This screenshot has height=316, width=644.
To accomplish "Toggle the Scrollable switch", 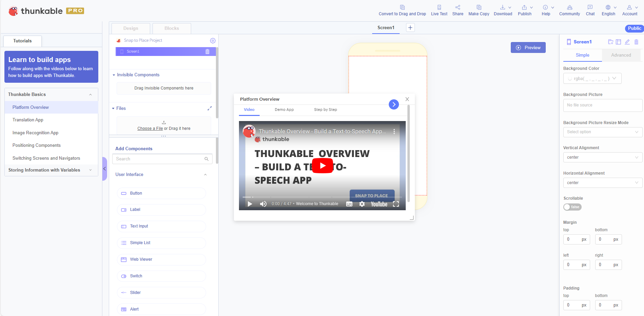I will 572,207.
